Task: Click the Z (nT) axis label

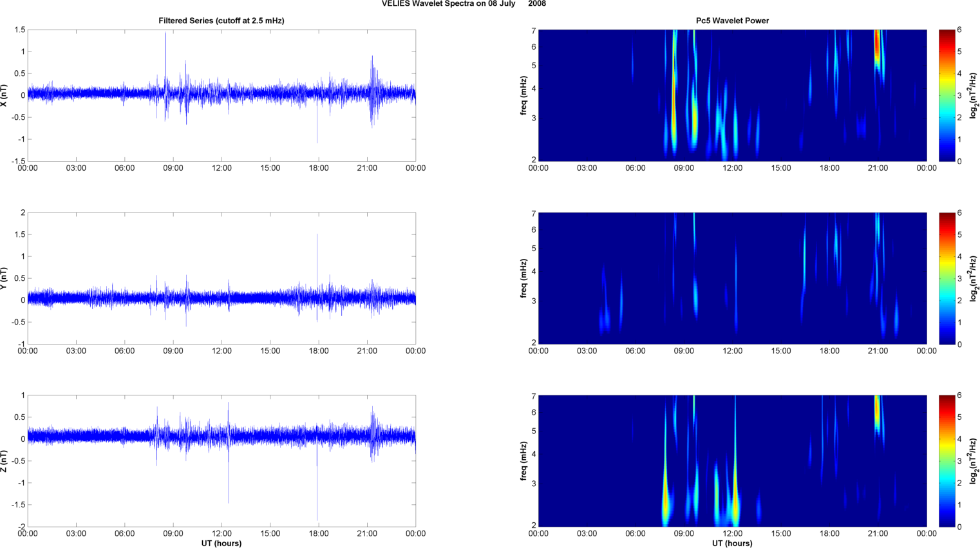Action: 4,461
